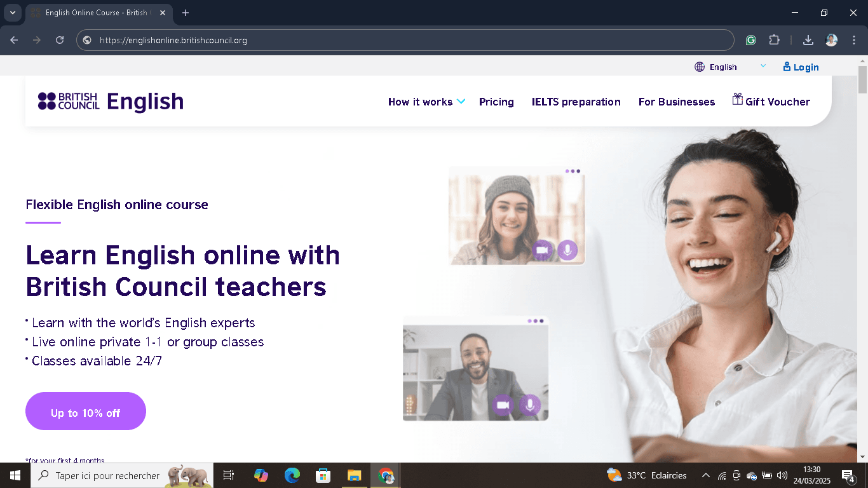The width and height of the screenshot is (868, 488).
Task: Open the English language selector chevron
Action: (x=763, y=66)
